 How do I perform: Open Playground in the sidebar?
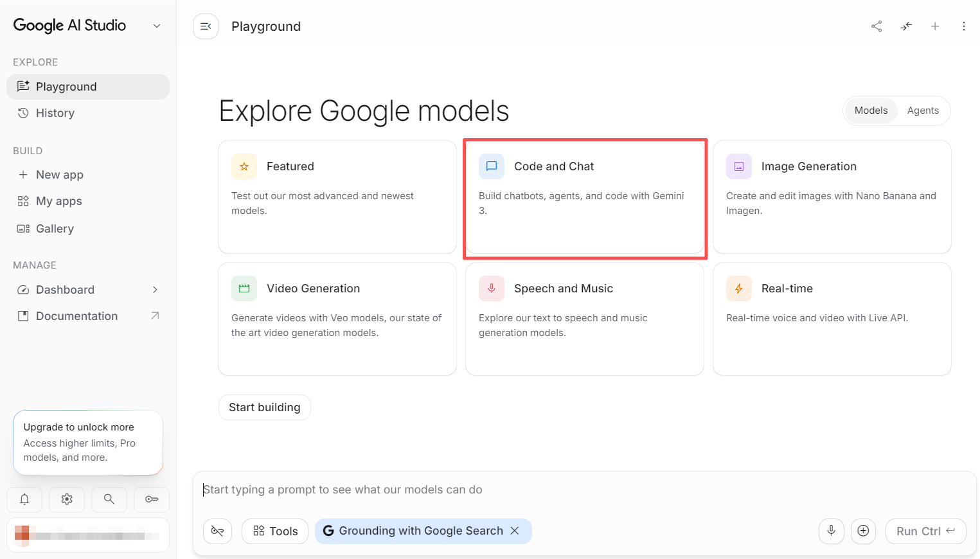88,87
